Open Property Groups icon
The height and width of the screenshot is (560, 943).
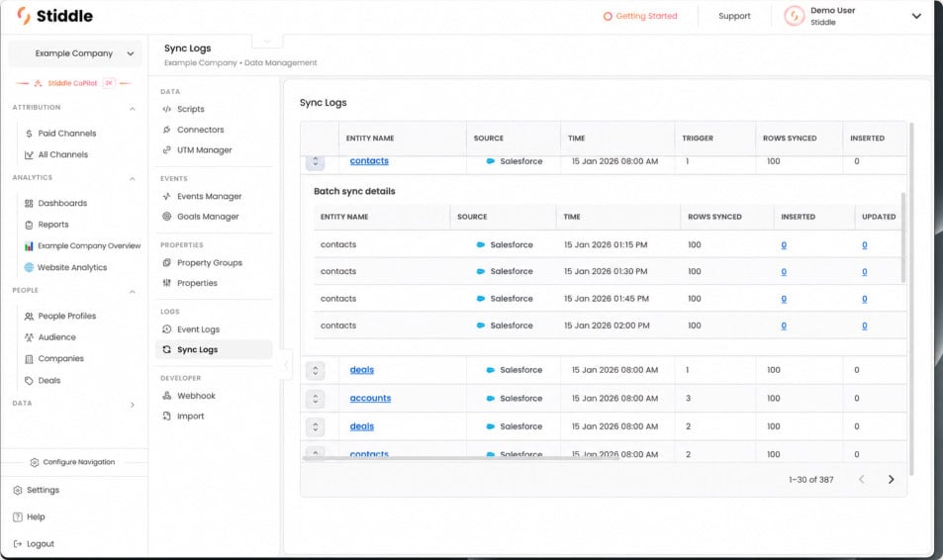[x=167, y=263]
